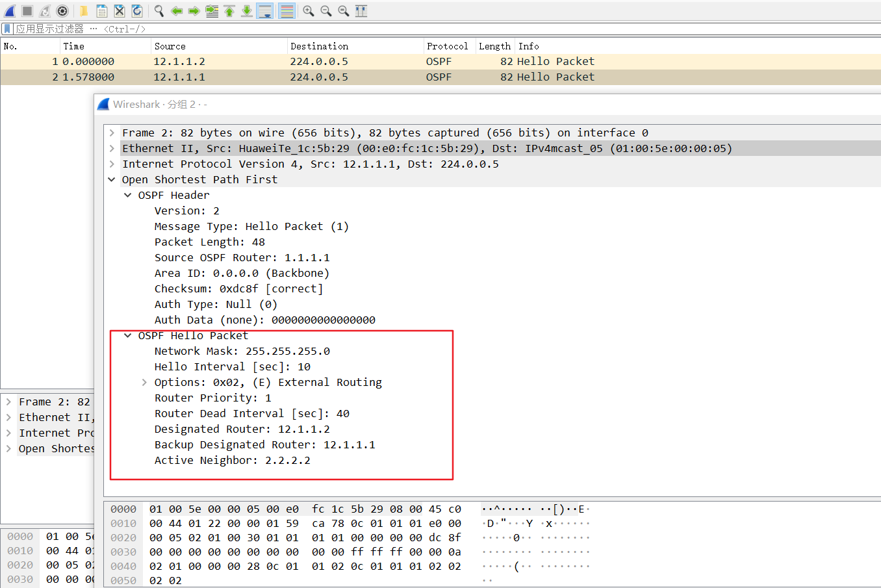The image size is (881, 588).
Task: Collapse the OSPF Hello Packet section
Action: 127,335
